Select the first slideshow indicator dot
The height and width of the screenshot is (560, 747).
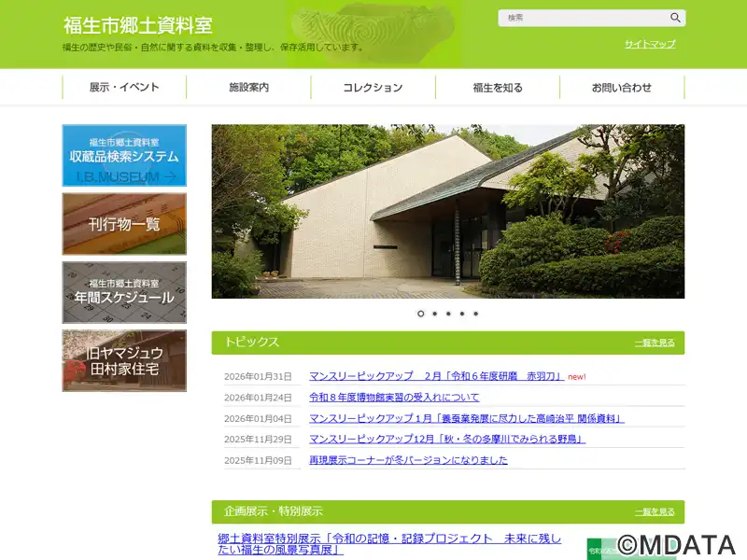421,314
